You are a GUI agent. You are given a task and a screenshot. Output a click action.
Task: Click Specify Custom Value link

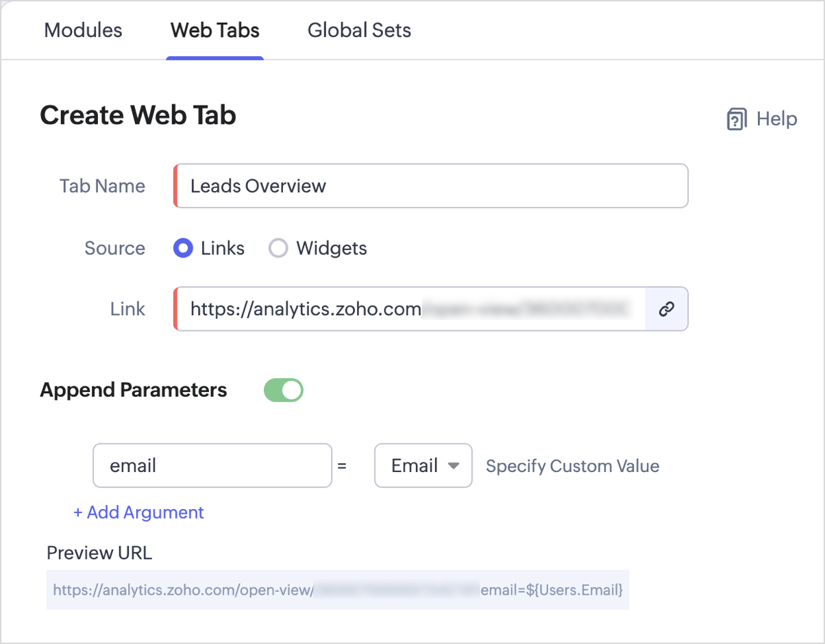pyautogui.click(x=572, y=467)
